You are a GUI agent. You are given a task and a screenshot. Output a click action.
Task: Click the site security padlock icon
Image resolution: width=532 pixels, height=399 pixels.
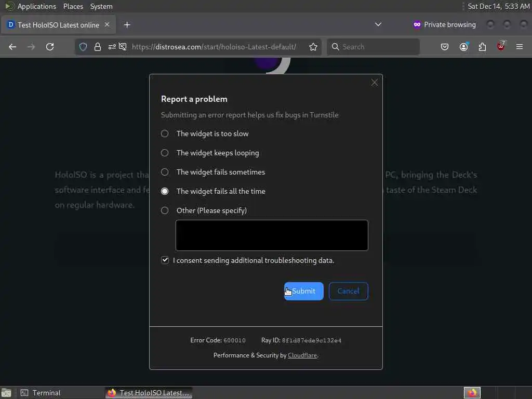click(98, 47)
